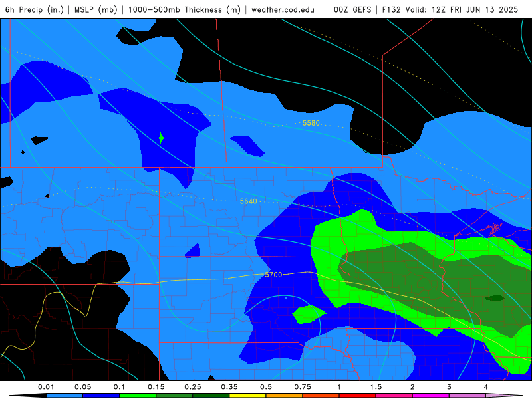
Task: Click the 0.35 legend value
Action: pos(229,387)
